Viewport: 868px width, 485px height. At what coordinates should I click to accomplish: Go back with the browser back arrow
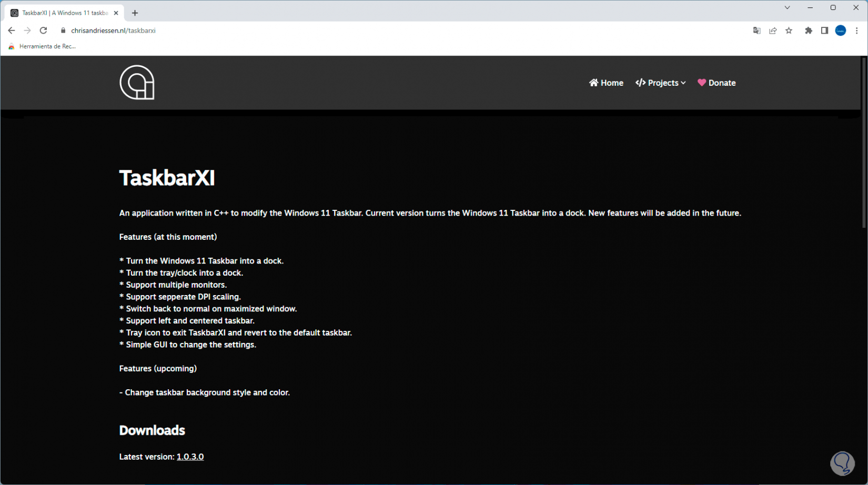pyautogui.click(x=12, y=31)
